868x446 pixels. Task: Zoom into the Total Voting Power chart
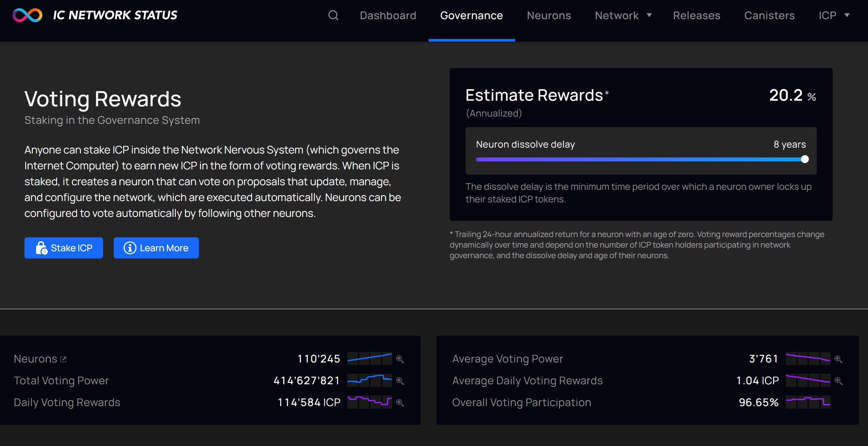[x=400, y=381]
